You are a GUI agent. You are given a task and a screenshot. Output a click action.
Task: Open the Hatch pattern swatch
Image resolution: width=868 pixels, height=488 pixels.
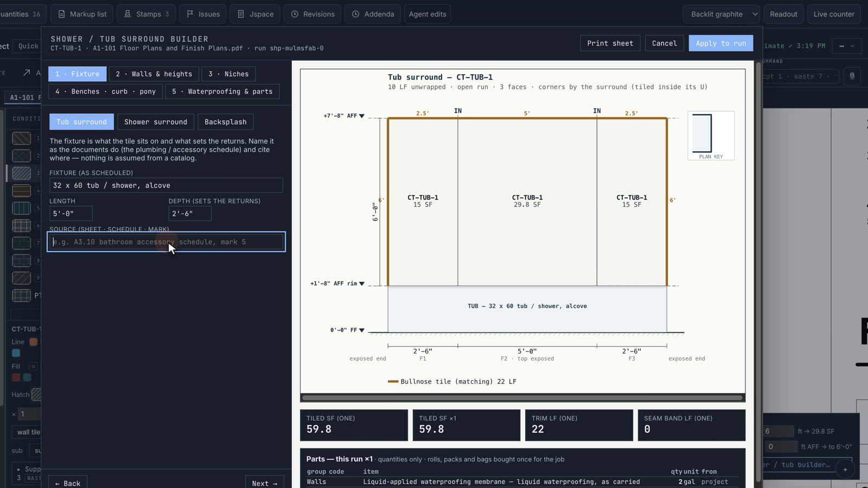[36, 395]
